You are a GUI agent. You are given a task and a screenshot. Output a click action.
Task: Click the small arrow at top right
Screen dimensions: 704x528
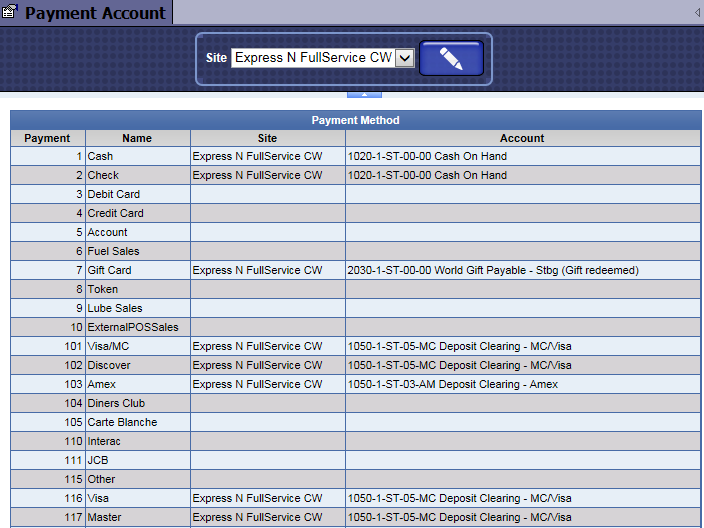696,13
